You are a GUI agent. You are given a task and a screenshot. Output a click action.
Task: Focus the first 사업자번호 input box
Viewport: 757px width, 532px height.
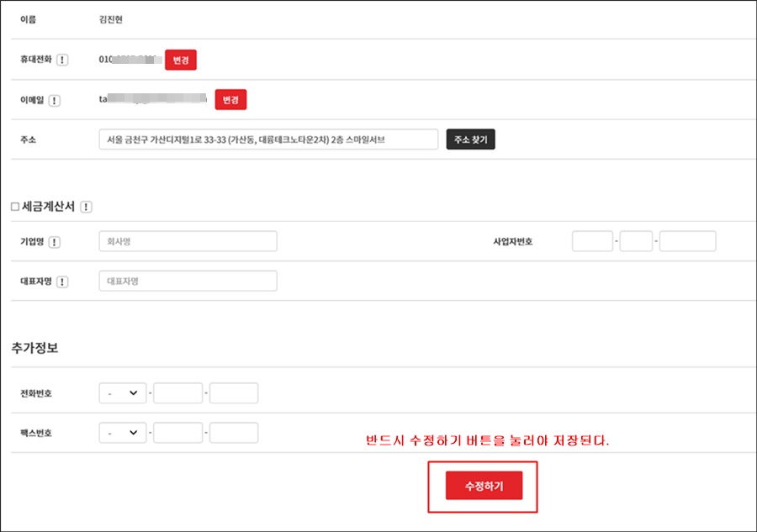click(x=592, y=241)
